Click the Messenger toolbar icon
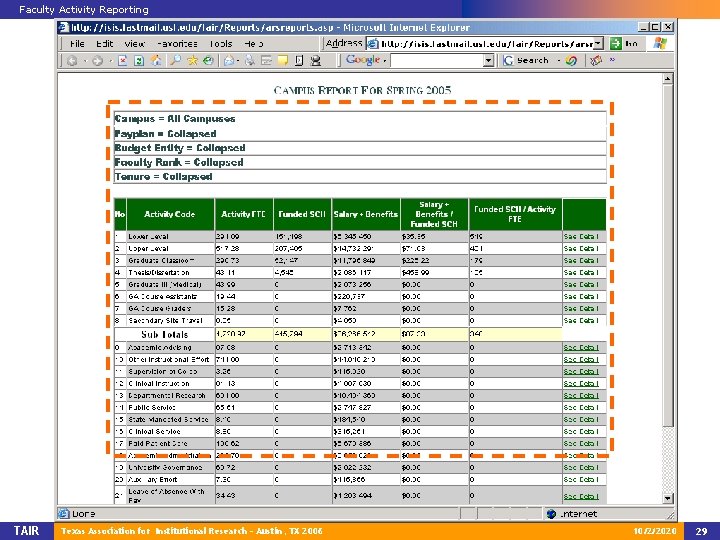The image size is (720, 540). point(315,61)
